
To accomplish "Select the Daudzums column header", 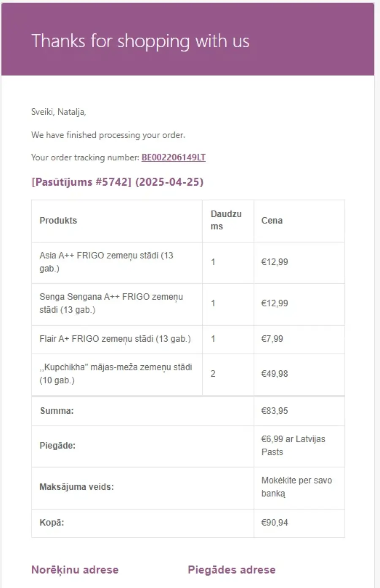I will coord(226,220).
